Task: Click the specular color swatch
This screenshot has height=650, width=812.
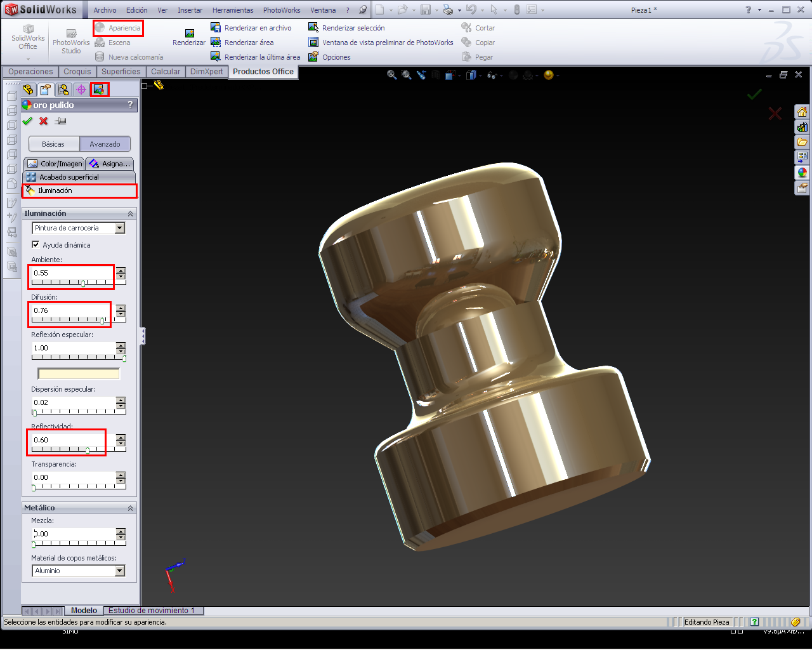Action: coord(79,374)
